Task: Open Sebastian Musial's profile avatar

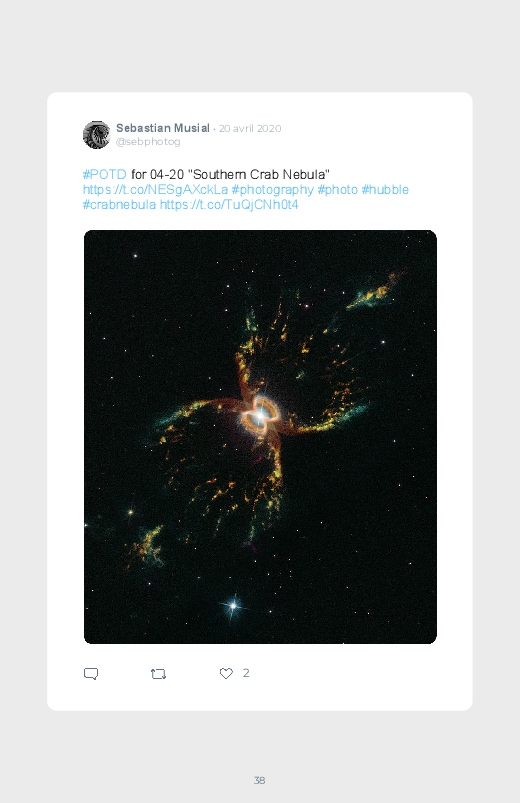Action: click(96, 135)
